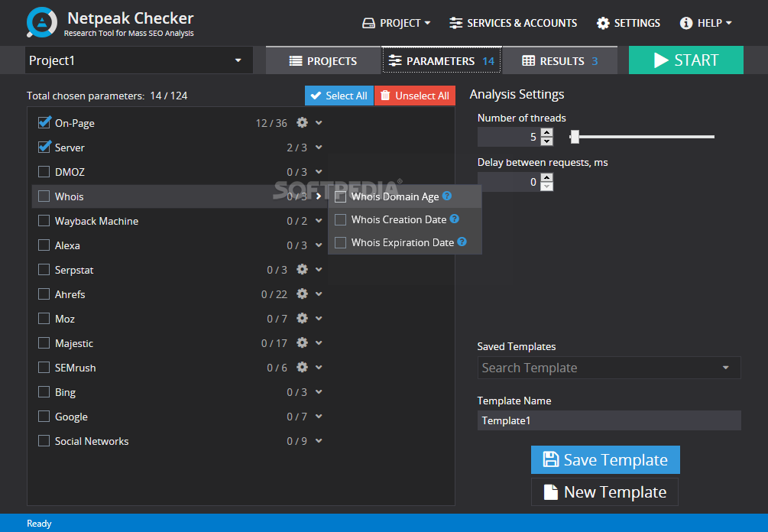The width and height of the screenshot is (768, 532).
Task: Click the Number of threads value field
Action: coord(509,137)
